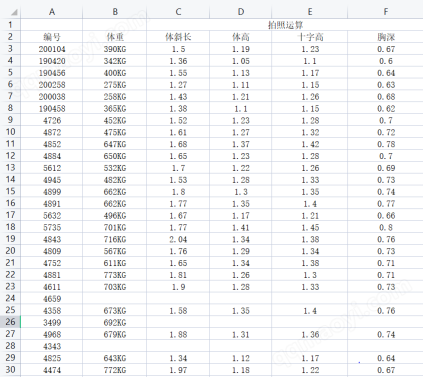
Task: Click the '编号' header cell
Action: pyautogui.click(x=52, y=37)
